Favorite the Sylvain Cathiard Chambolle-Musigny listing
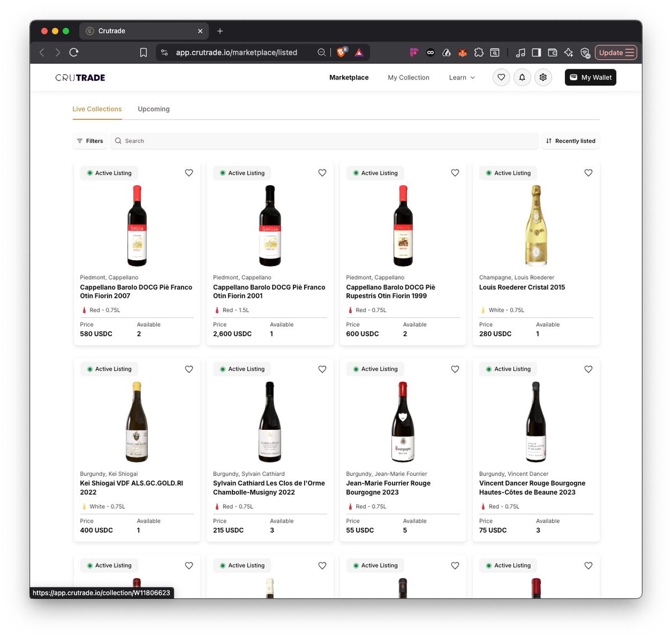 coord(322,369)
